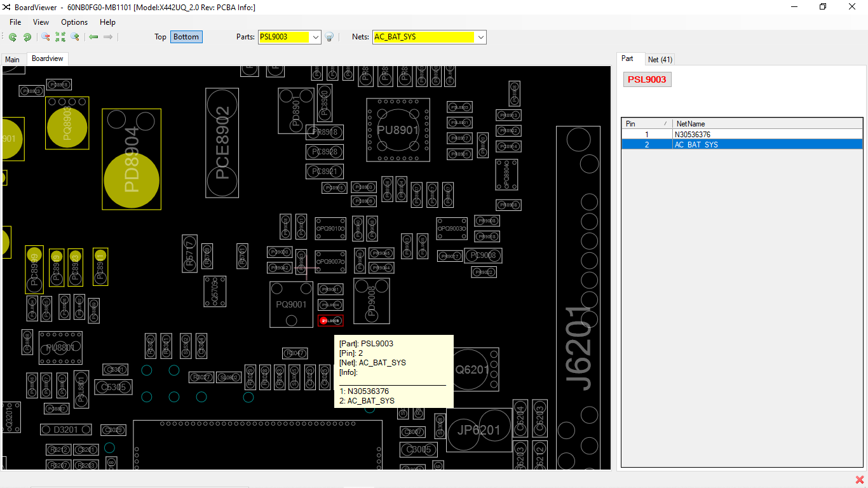Toggle the Bottom side view button

click(186, 37)
